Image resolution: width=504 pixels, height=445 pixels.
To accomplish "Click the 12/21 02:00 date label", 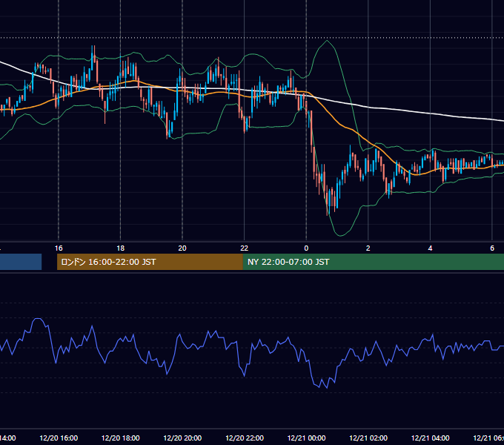I will click(x=368, y=438).
